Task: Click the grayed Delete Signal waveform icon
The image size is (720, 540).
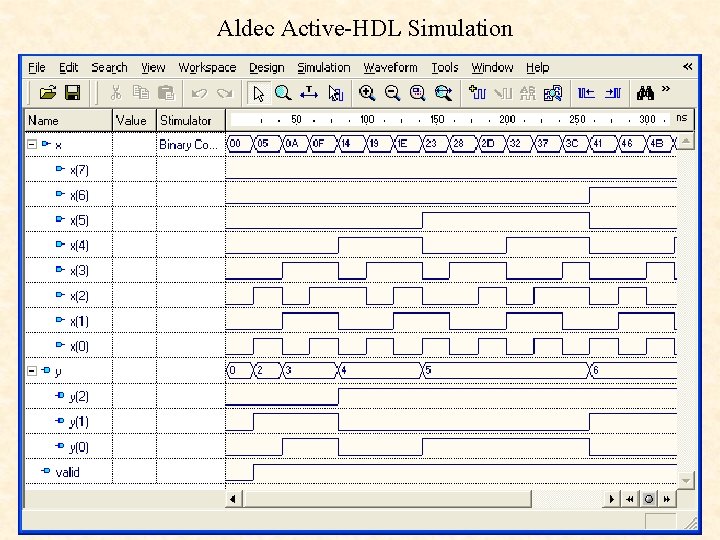Action: [503, 93]
